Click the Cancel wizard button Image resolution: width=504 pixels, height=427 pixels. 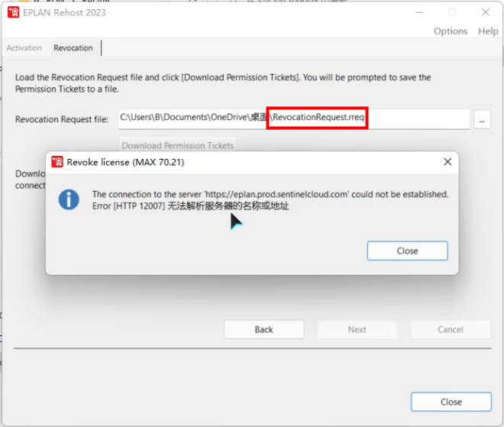[x=451, y=329]
